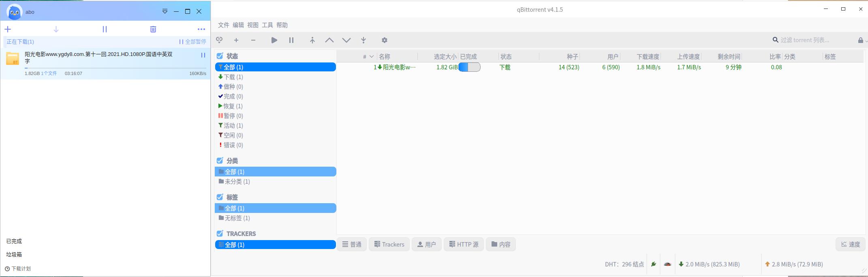Open qBittorrent 文件 menu
Viewport: 868px width, 277px height.
click(224, 25)
